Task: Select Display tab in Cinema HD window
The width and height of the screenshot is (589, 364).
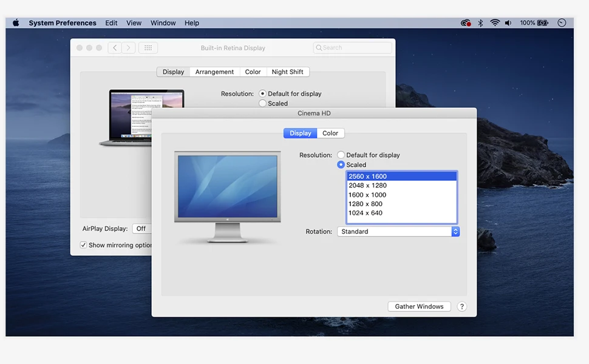Action: (x=300, y=133)
